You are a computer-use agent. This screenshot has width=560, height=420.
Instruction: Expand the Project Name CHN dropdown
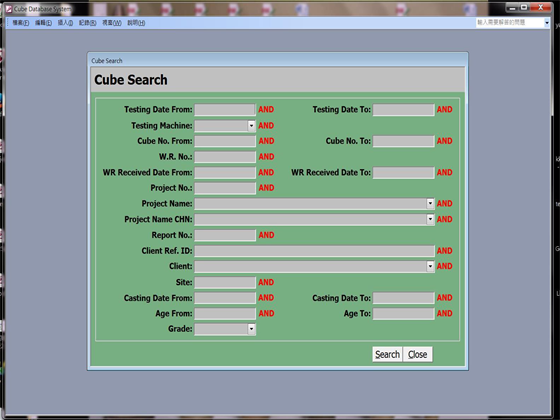430,219
